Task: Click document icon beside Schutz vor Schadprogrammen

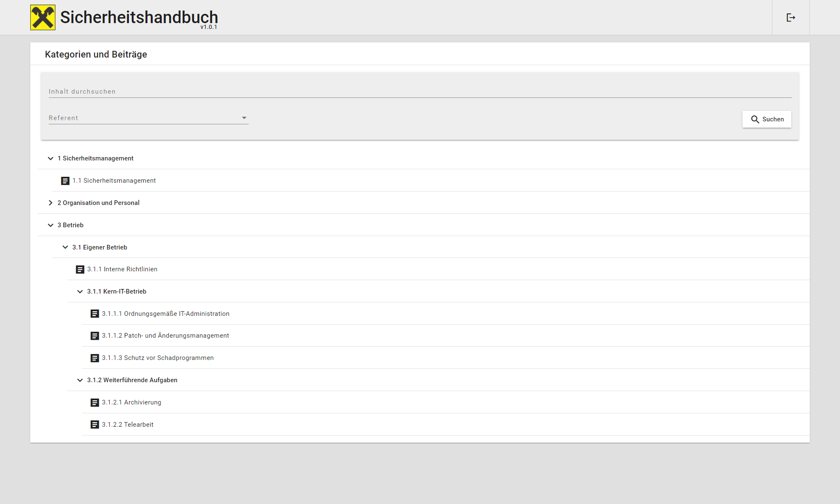Action: [x=95, y=358]
